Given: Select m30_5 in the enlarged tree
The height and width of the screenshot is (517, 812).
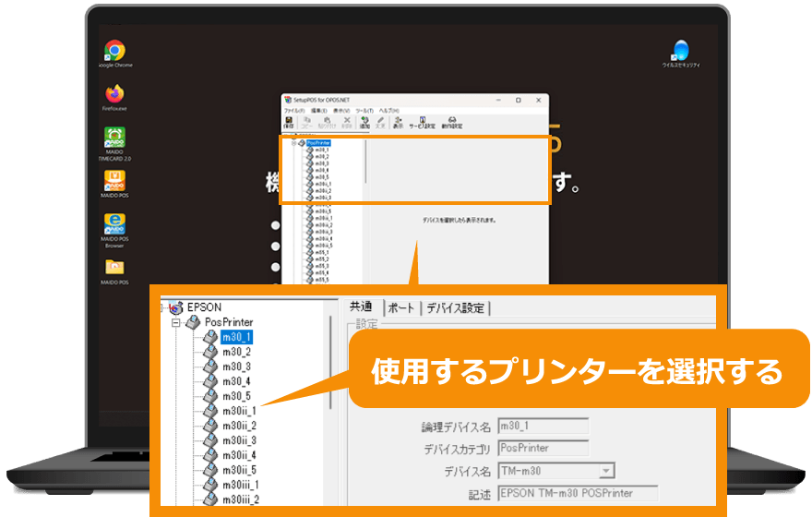Looking at the screenshot, I should [x=236, y=396].
